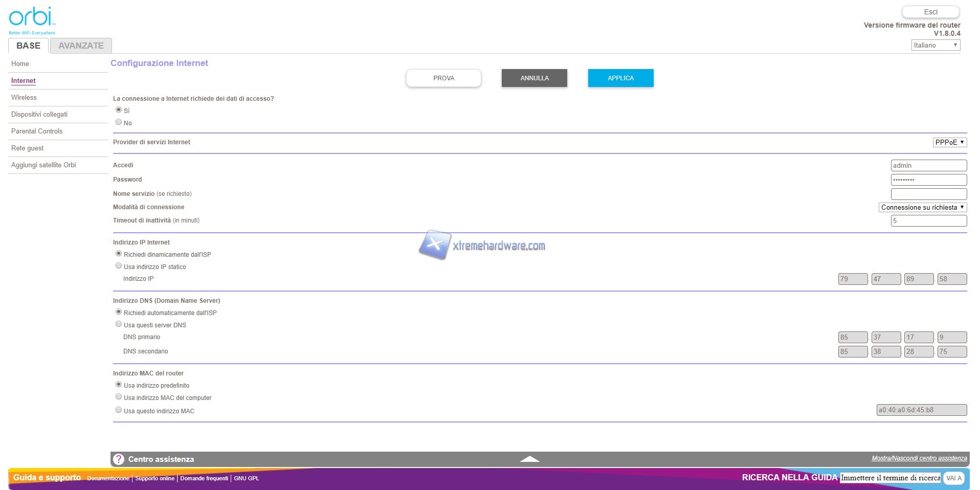Open the Supporto online link
Viewport: 980px width, 490px height.
pyautogui.click(x=154, y=478)
